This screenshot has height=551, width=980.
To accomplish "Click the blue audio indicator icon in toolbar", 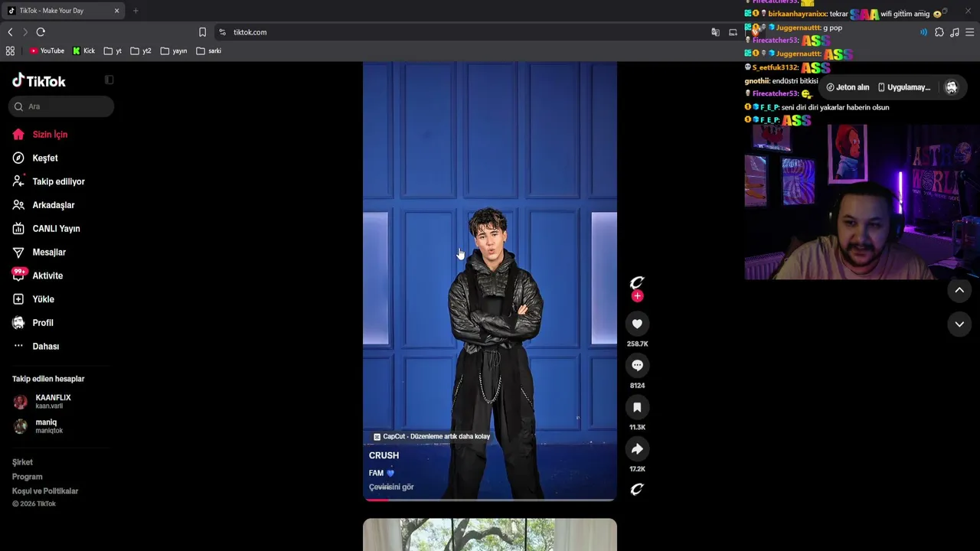I will [x=923, y=32].
